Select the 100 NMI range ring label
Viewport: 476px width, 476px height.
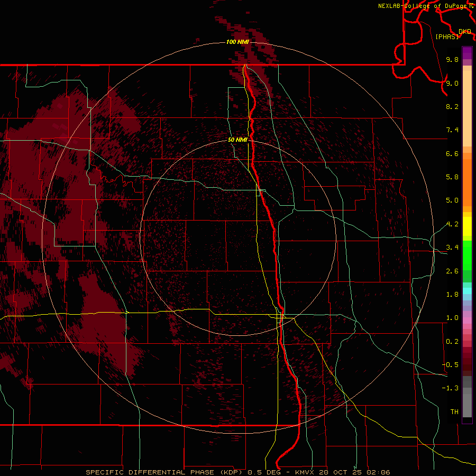point(237,42)
